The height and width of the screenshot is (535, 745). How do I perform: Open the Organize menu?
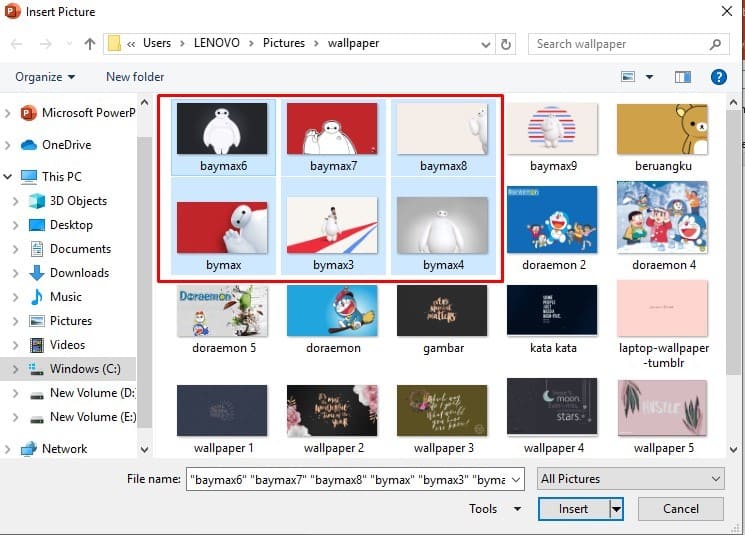45,76
